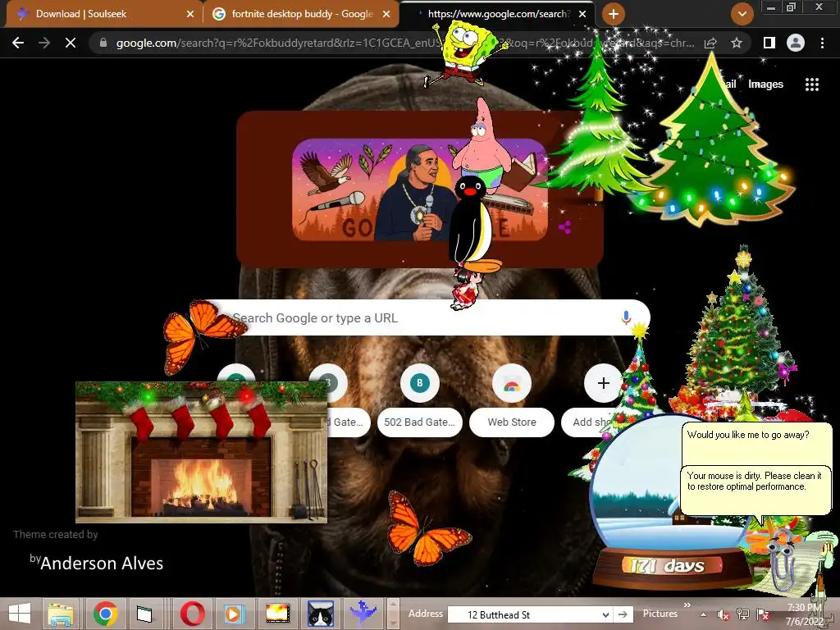The image size is (840, 630).
Task: Select the google.com/search active tab
Action: pyautogui.click(x=498, y=14)
